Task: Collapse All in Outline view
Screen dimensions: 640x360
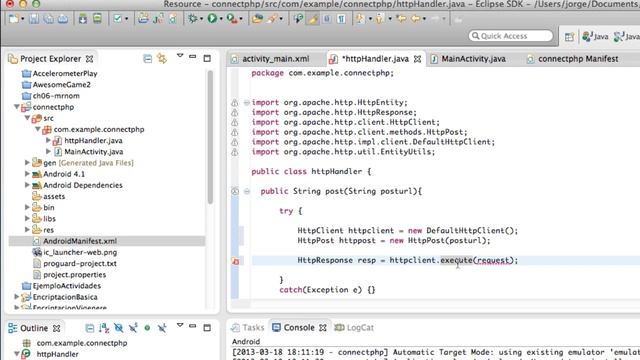Action: 89,328
